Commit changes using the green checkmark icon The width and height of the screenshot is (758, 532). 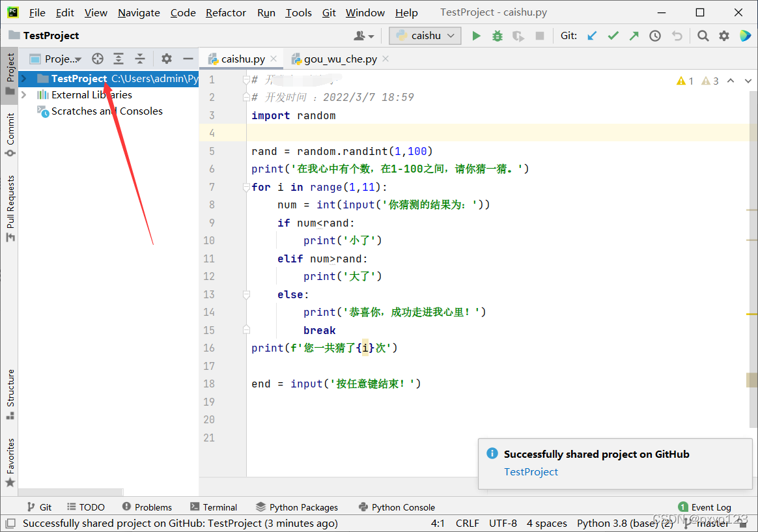point(613,36)
